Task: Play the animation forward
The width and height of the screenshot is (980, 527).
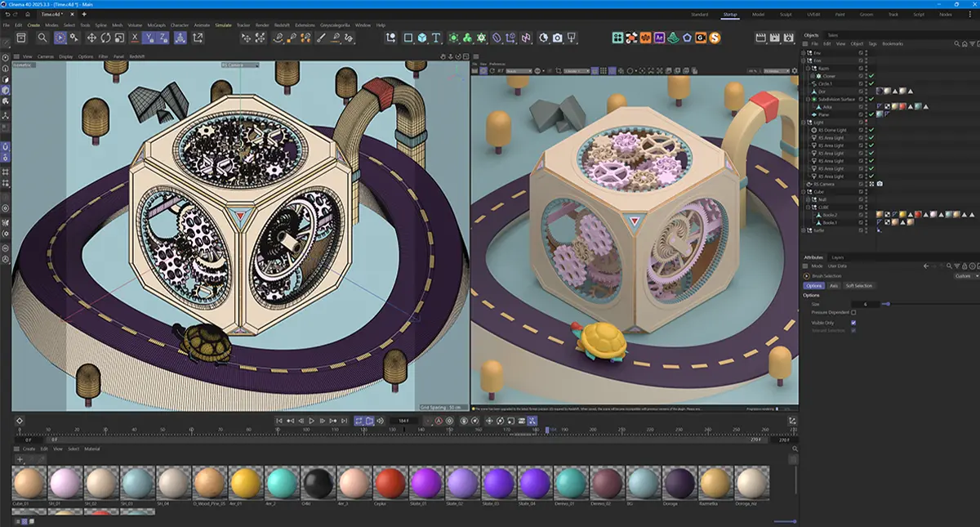Action: click(x=311, y=421)
